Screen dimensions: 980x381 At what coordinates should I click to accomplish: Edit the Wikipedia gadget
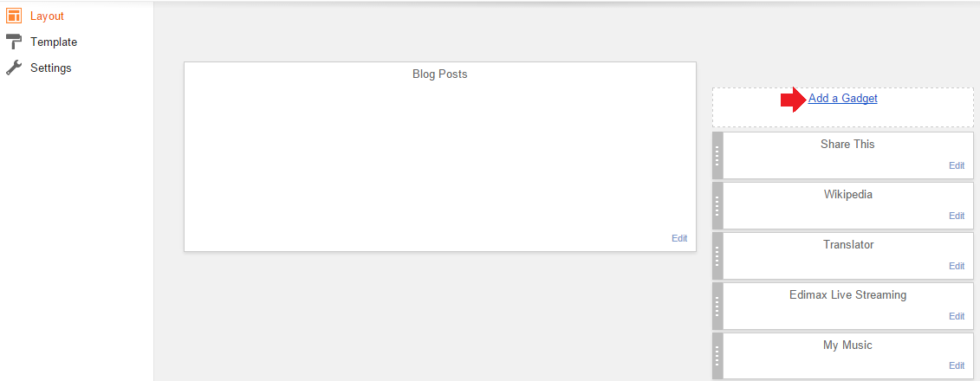point(956,216)
